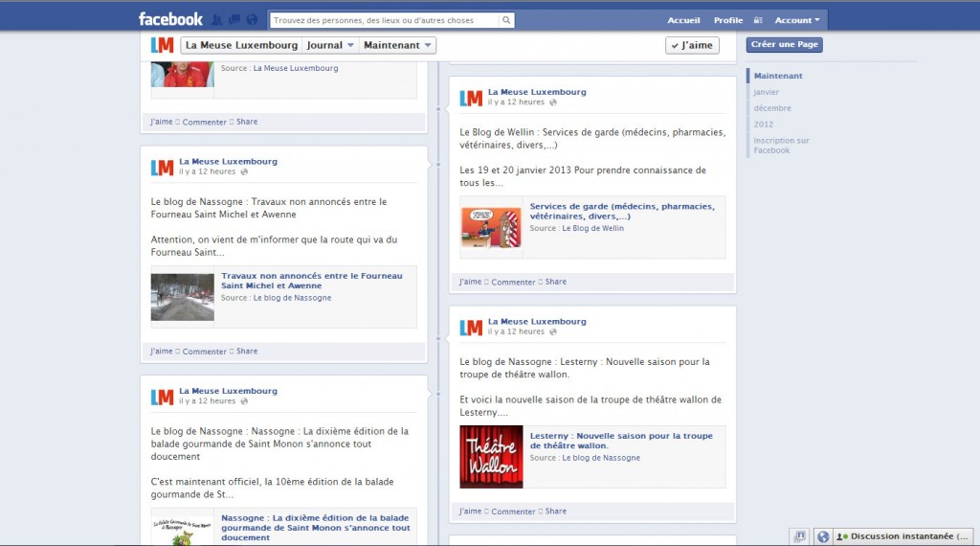Jump to décembre in timeline sidebar
The width and height of the screenshot is (980, 546).
tap(772, 108)
